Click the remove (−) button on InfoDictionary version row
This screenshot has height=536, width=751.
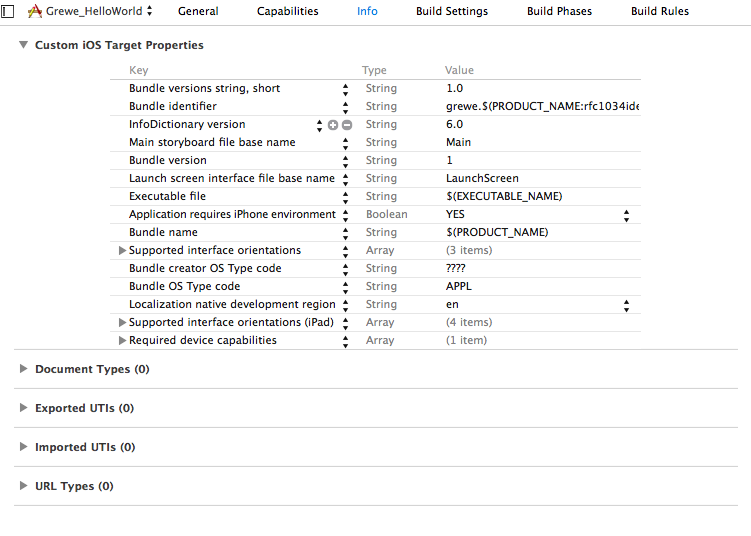(x=347, y=125)
